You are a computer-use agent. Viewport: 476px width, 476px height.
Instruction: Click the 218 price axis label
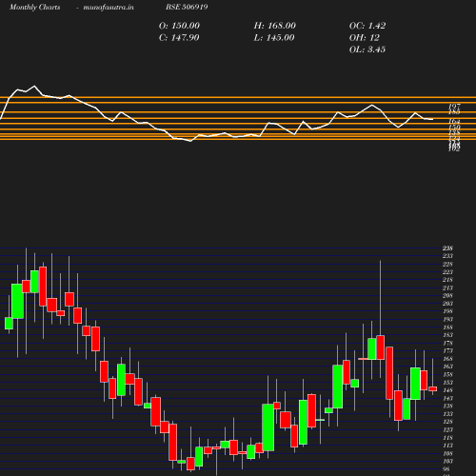tap(447, 280)
